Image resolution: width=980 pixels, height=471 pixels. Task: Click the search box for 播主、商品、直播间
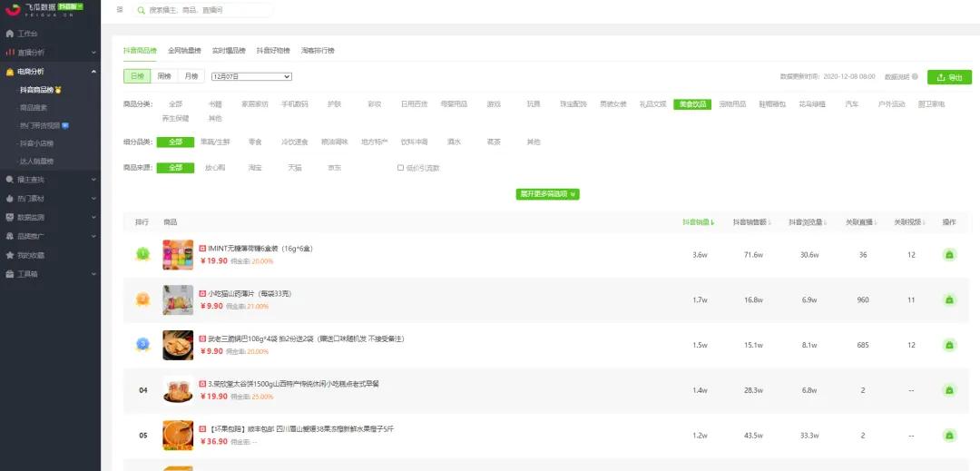[x=203, y=11]
